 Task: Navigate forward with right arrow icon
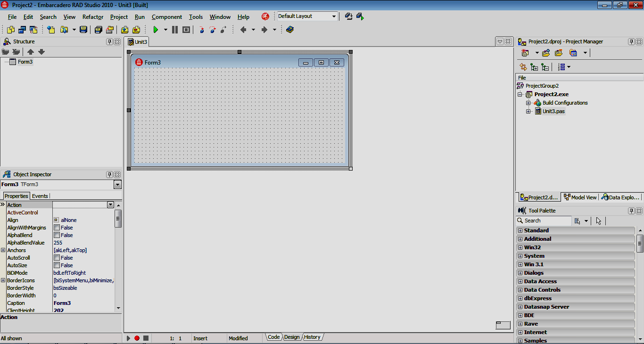(264, 30)
